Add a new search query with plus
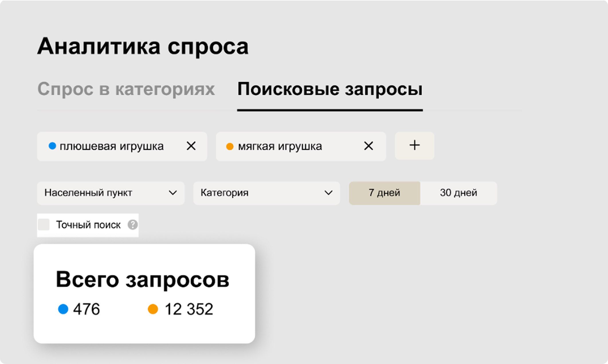 414,146
